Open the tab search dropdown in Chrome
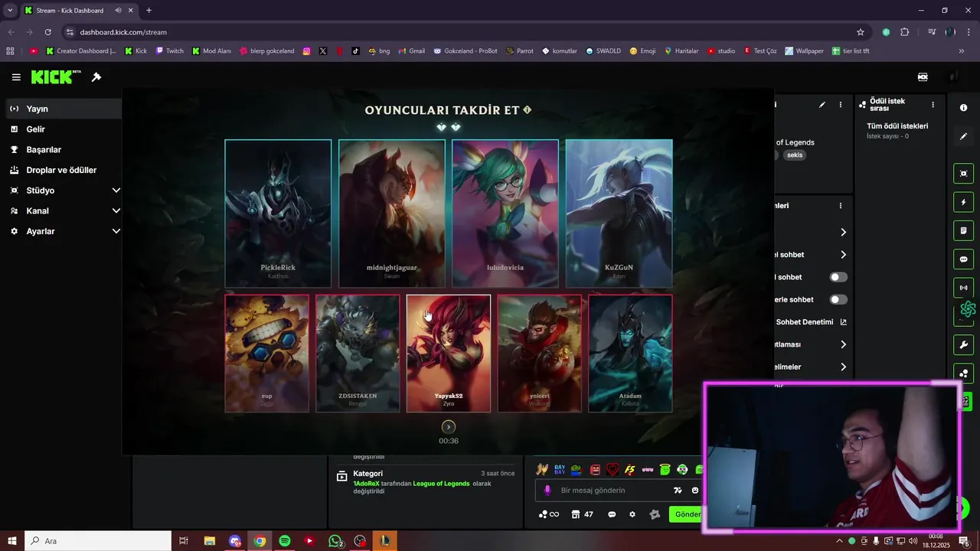 point(10,11)
